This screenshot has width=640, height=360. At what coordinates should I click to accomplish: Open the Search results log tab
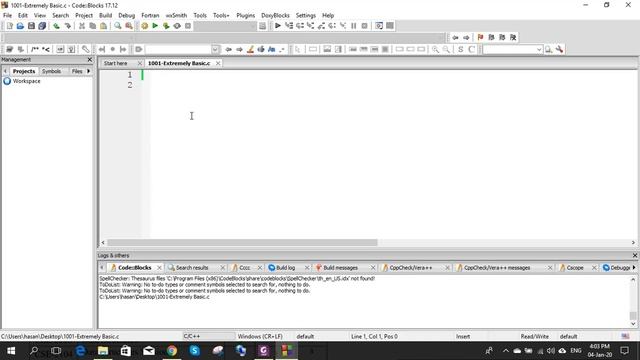pos(192,268)
